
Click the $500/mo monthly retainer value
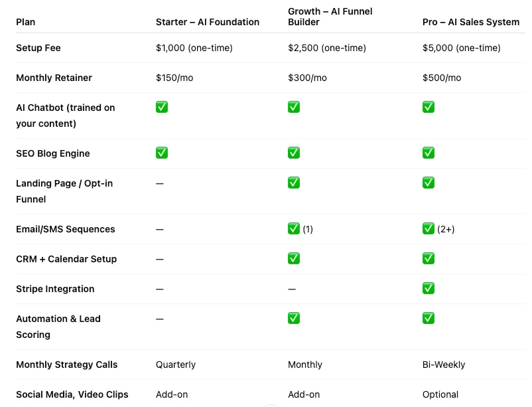tap(442, 78)
